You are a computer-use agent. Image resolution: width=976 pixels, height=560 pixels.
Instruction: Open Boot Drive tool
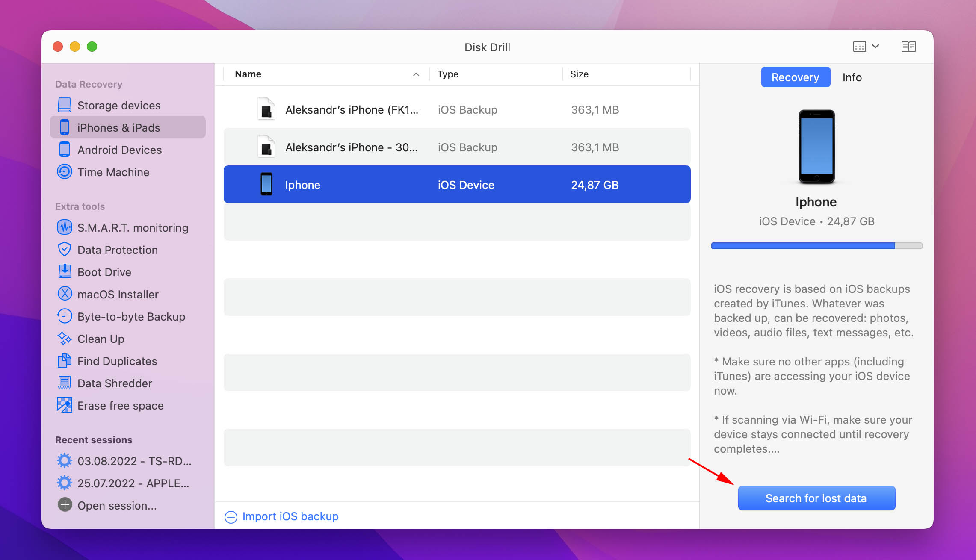(x=128, y=272)
